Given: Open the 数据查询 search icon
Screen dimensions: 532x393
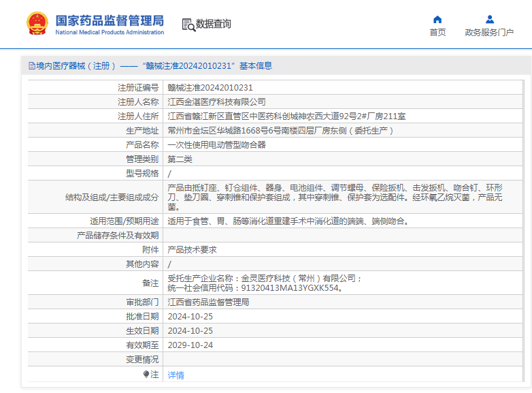Looking at the screenshot, I should [x=188, y=25].
